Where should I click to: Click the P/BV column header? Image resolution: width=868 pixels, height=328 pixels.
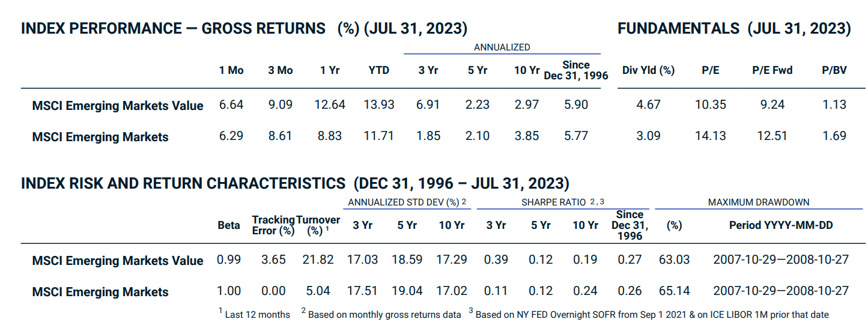click(x=834, y=70)
